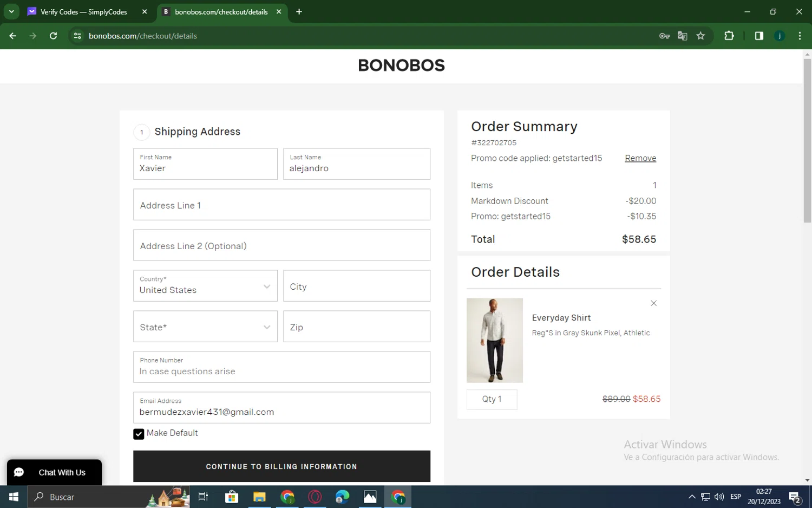The image size is (812, 508).
Task: Open volume control in tray
Action: pos(719,497)
